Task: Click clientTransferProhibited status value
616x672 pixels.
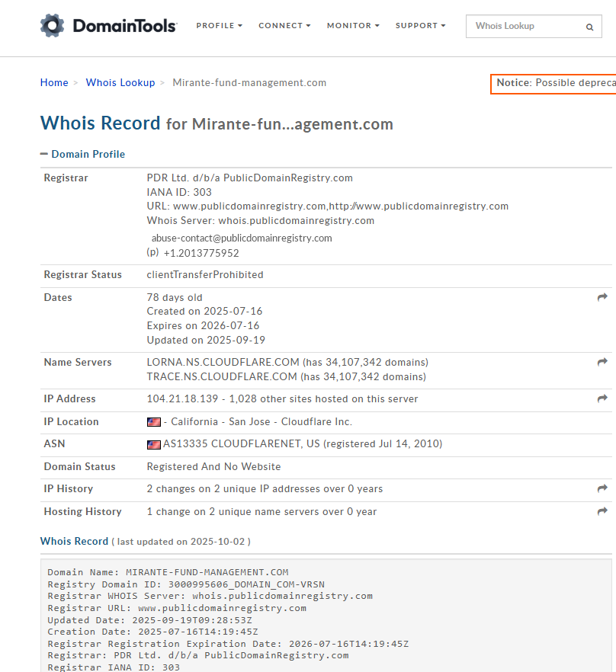Action: [205, 275]
